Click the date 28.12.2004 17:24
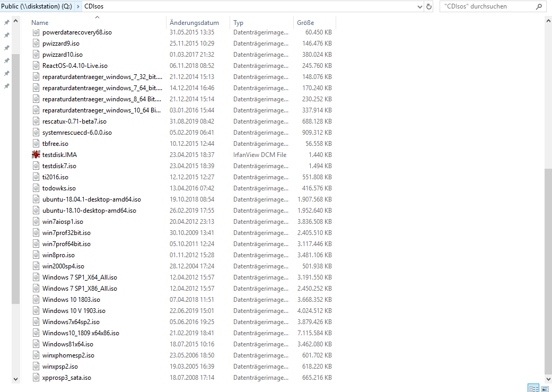The height and width of the screenshot is (392, 552). tap(192, 266)
